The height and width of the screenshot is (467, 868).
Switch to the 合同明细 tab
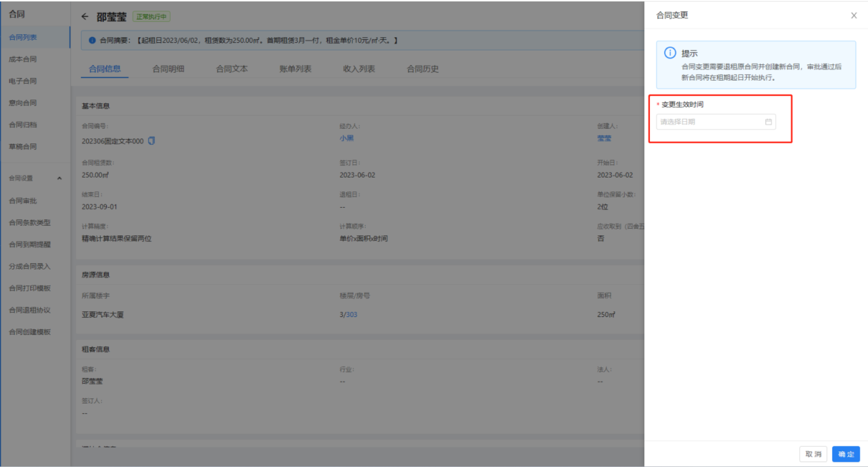pos(168,69)
